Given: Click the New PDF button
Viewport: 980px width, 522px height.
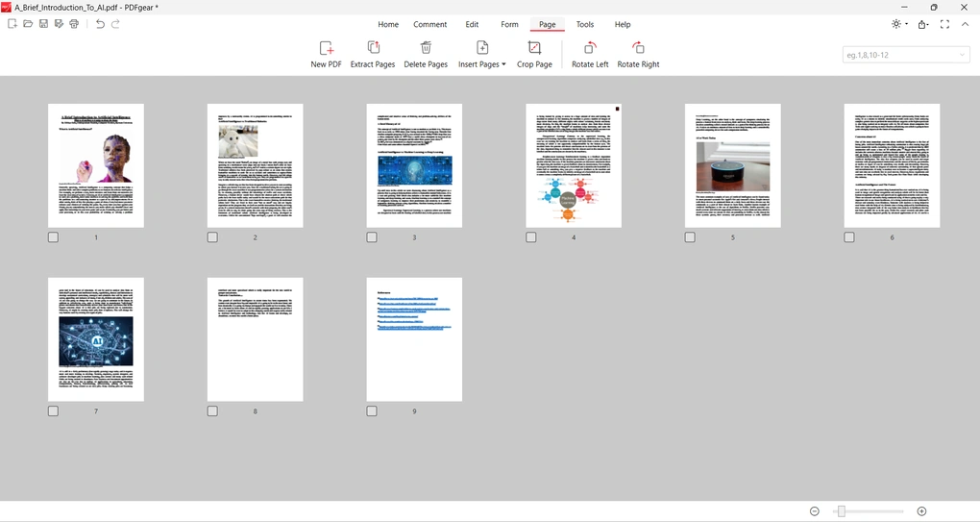Looking at the screenshot, I should click(326, 48).
